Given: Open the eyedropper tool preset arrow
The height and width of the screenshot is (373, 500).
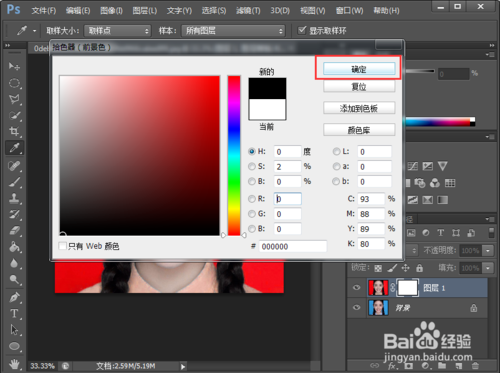Looking at the screenshot, I should pyautogui.click(x=34, y=31).
